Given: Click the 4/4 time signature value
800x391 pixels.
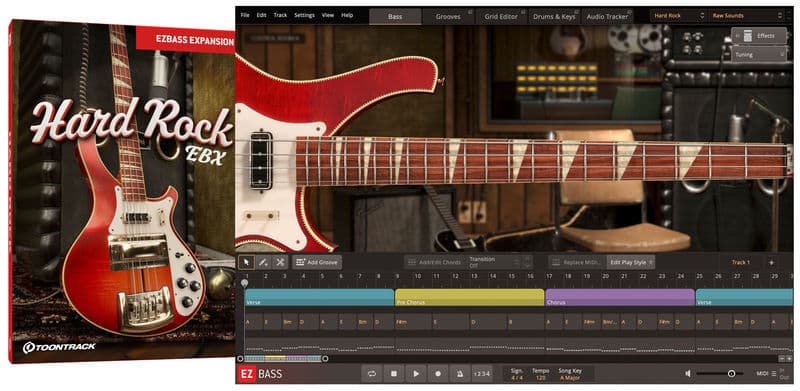Looking at the screenshot, I should (x=516, y=378).
